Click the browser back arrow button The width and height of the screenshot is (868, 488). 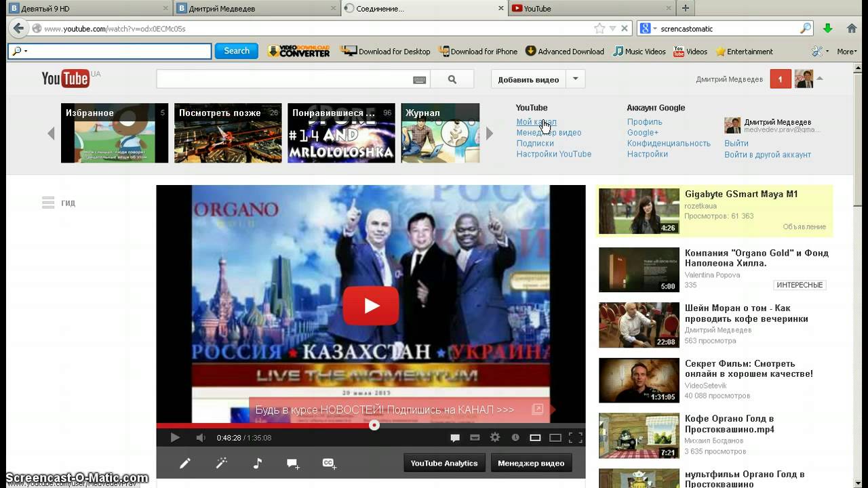pos(18,28)
